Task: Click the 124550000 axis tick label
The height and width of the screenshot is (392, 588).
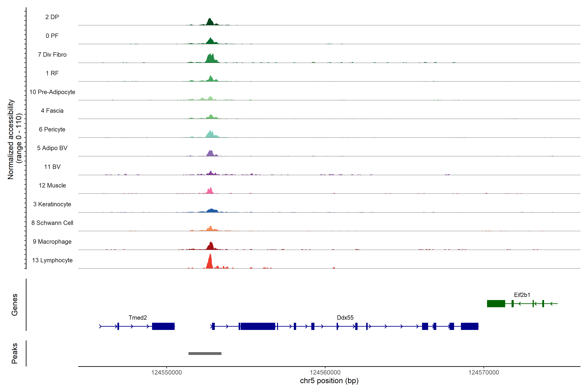Action: pos(166,372)
